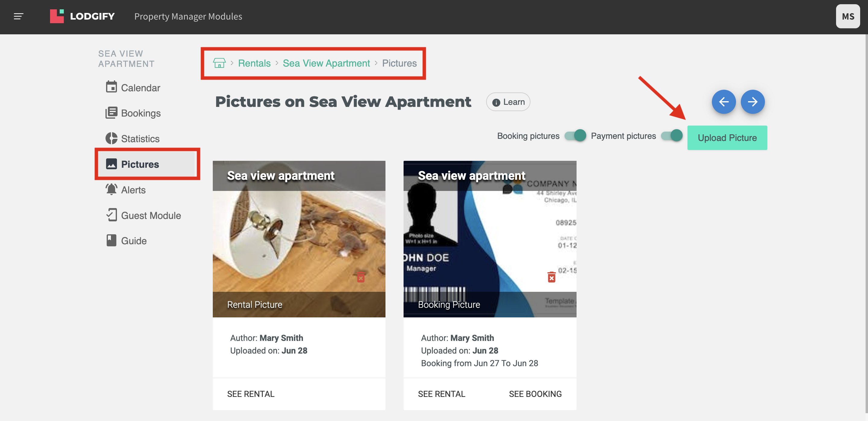Click the Upload Picture button
868x421 pixels.
pyautogui.click(x=727, y=138)
